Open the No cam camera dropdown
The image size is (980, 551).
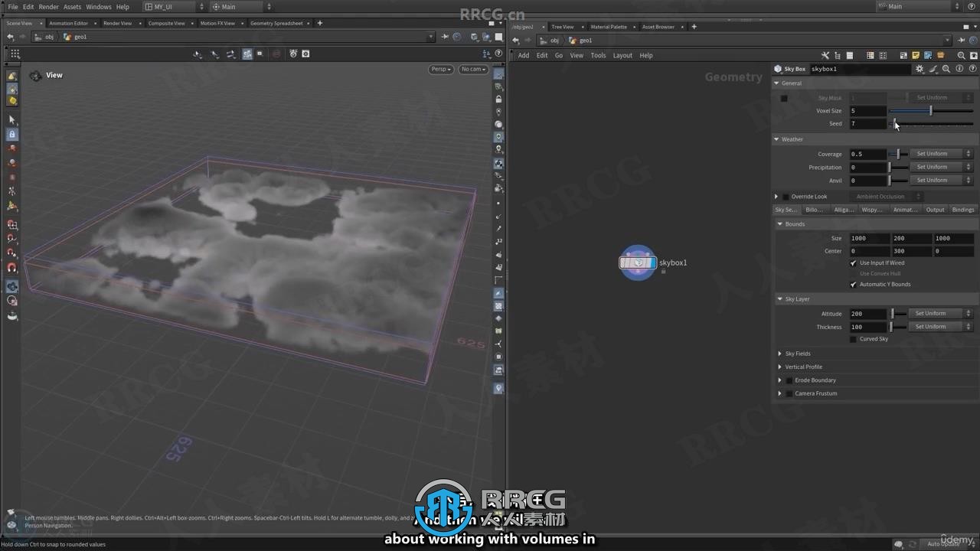(x=474, y=69)
